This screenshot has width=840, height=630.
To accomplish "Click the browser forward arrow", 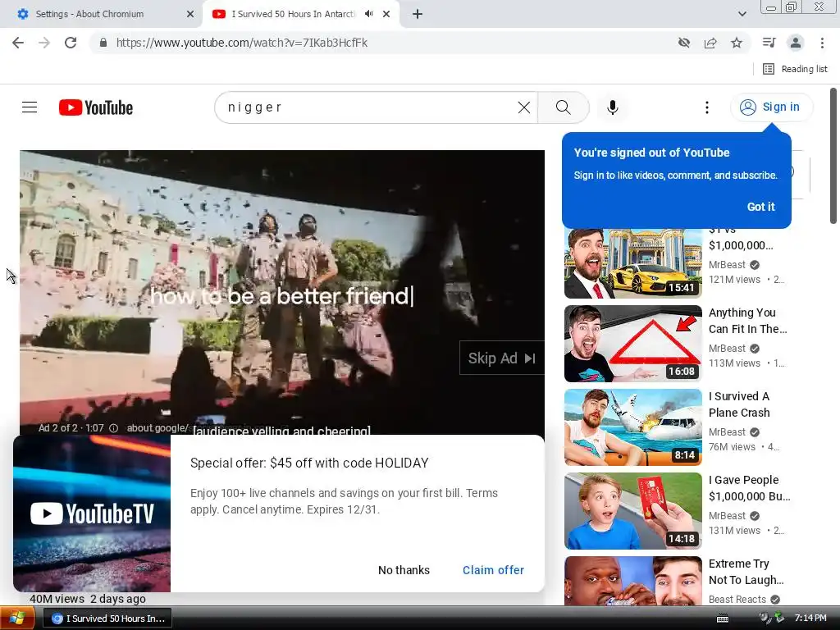I will coord(44,43).
